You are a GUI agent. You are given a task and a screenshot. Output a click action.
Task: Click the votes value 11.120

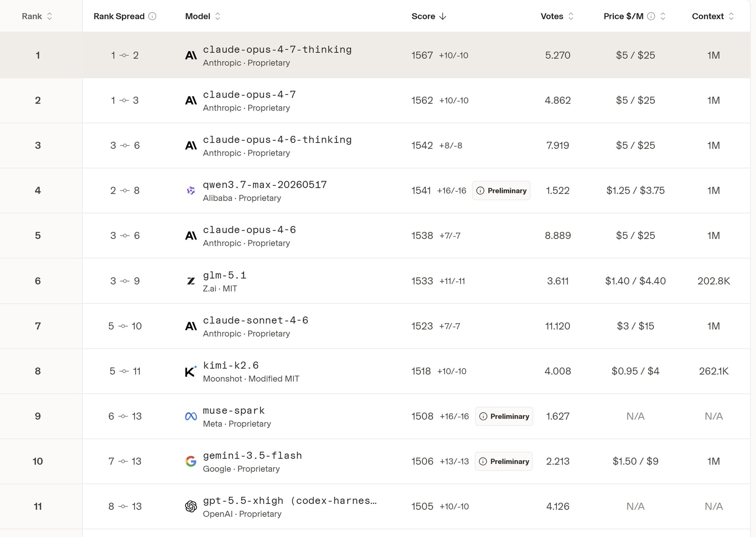point(558,326)
